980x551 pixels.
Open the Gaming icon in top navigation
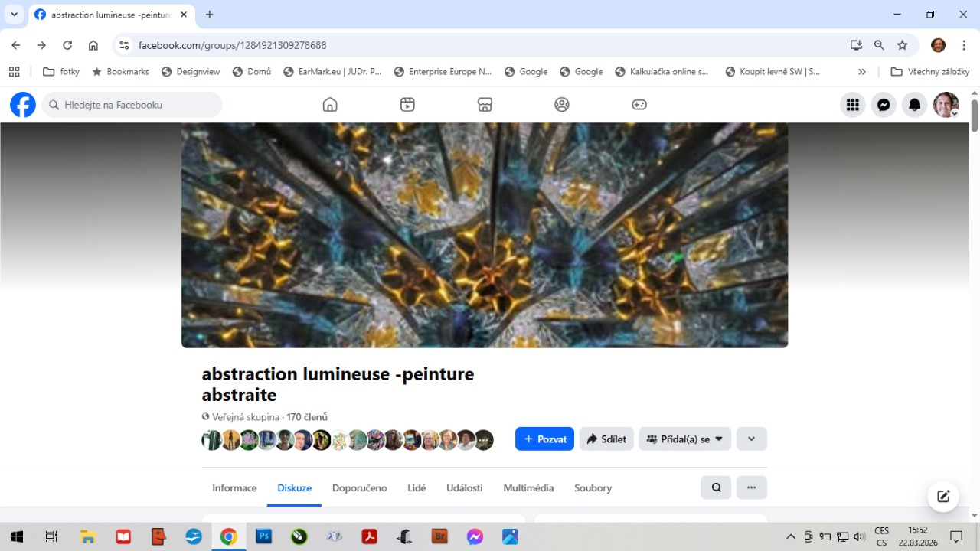click(x=639, y=105)
